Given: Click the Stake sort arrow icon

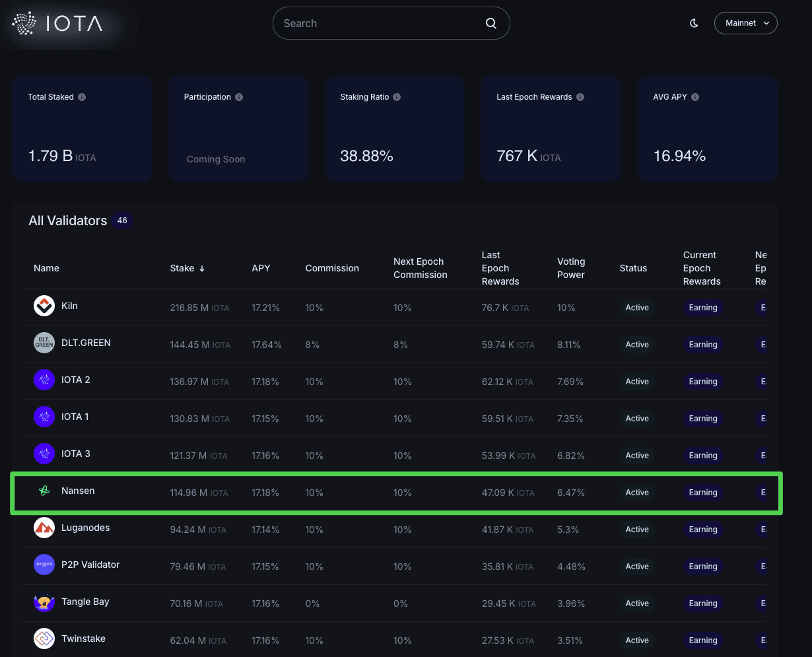Looking at the screenshot, I should coord(202,268).
